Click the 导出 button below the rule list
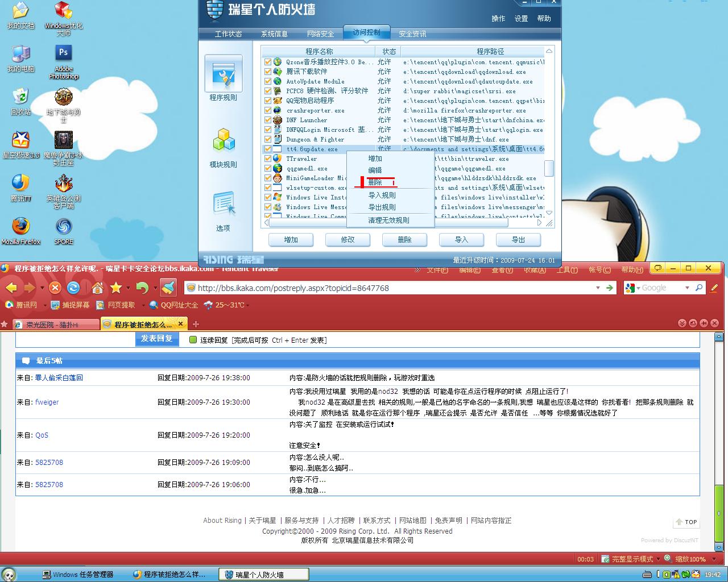728x582 pixels. coord(518,240)
